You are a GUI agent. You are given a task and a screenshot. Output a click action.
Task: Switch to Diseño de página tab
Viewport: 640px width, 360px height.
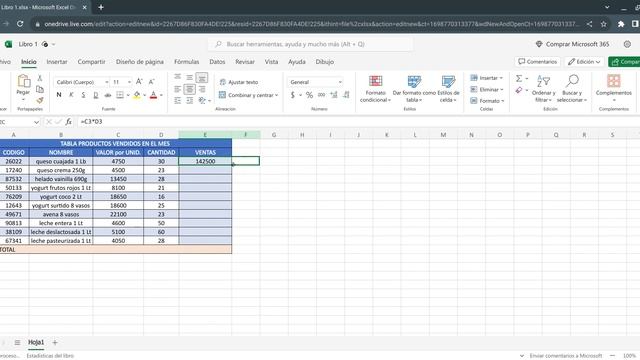140,62
